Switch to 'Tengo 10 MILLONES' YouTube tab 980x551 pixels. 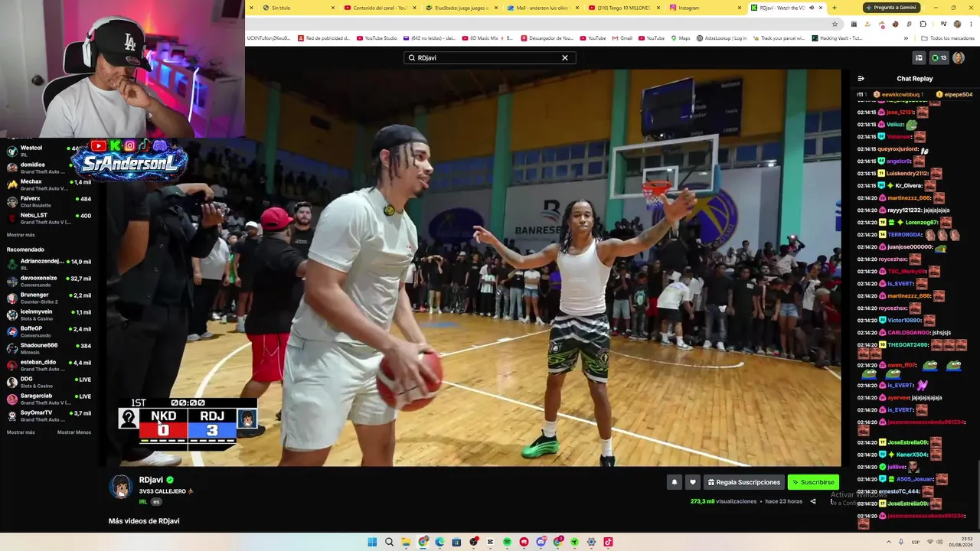(x=625, y=8)
